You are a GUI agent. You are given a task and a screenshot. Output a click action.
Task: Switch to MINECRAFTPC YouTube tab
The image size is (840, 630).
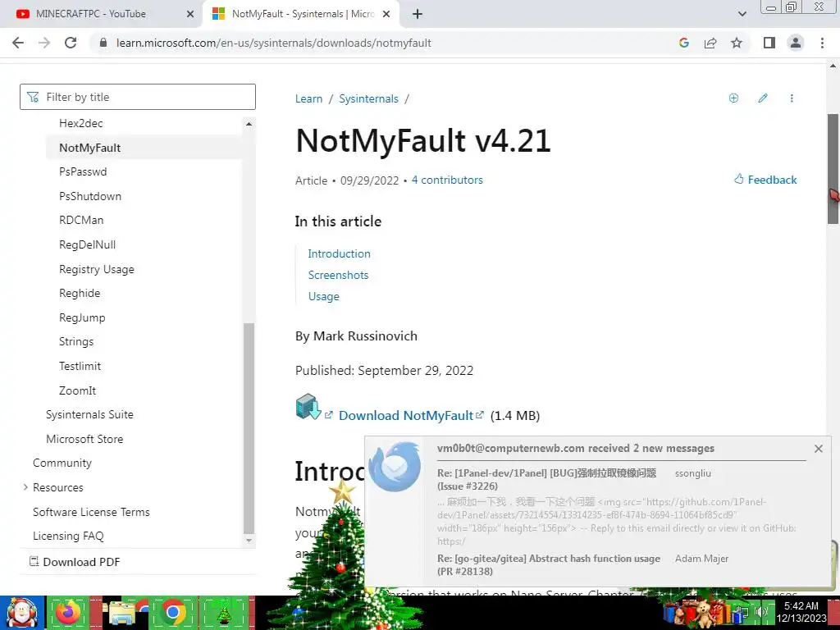91,14
